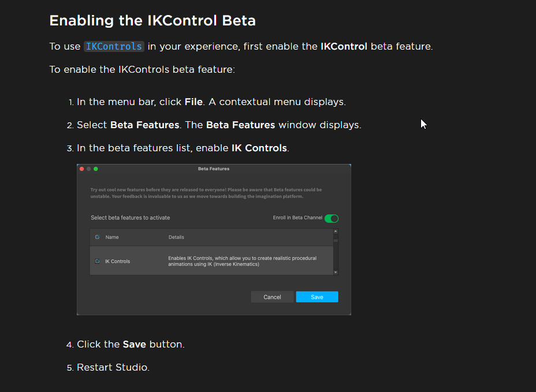Click the gray minimize dot on Beta Features
Viewport: 536px width, 392px height.
click(x=89, y=169)
